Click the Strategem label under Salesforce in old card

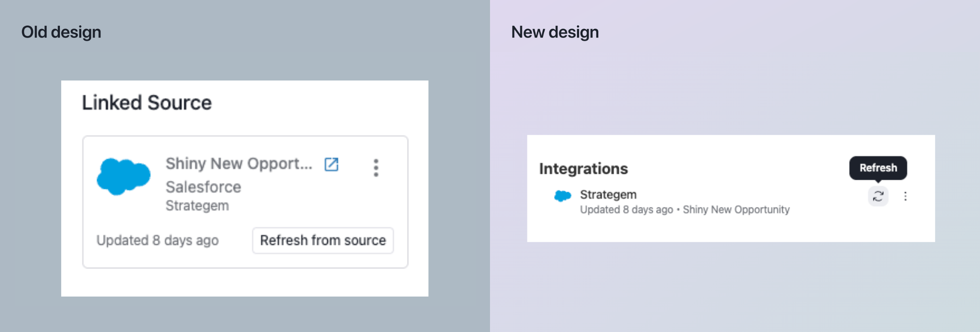(x=197, y=206)
